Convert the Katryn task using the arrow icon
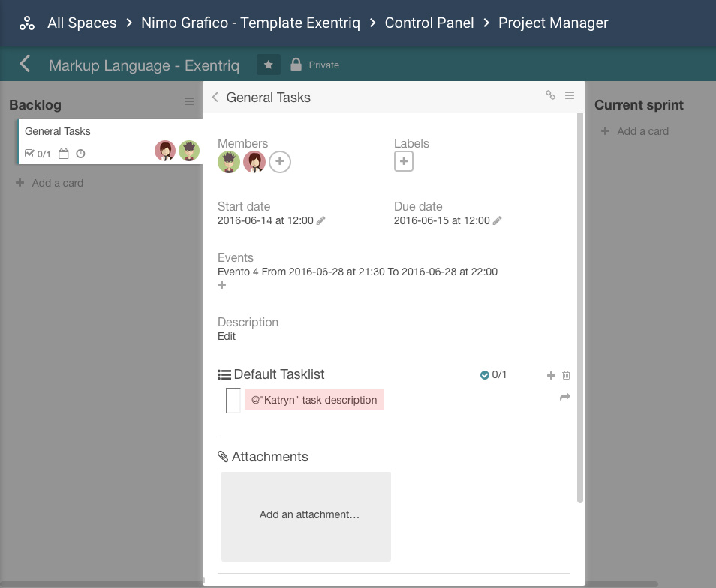The height and width of the screenshot is (588, 716). 565,397
